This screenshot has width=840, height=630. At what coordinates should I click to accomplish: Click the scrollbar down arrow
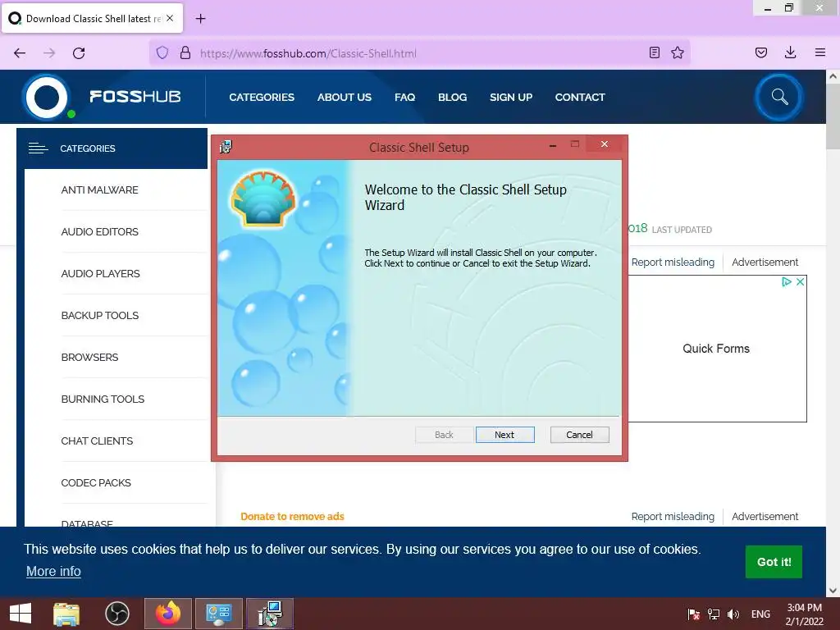(833, 591)
